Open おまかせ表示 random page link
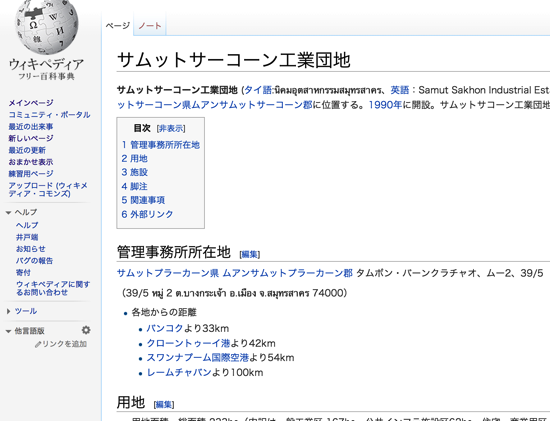Viewport: 550px width, 421px height. 31,162
